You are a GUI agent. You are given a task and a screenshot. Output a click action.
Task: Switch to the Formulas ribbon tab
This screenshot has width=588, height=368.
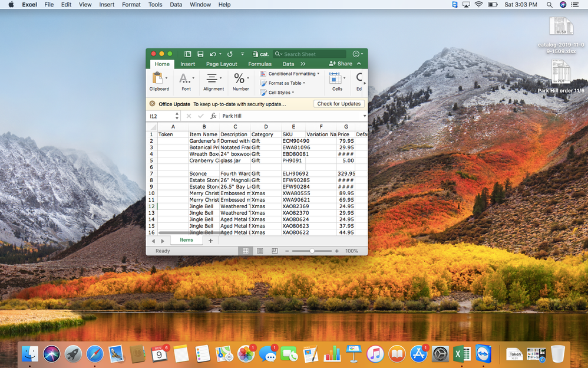(260, 64)
